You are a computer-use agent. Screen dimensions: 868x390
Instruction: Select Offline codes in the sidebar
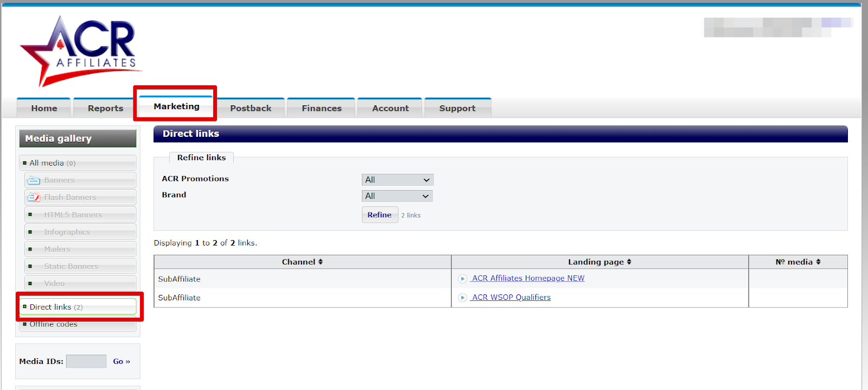pos(53,324)
